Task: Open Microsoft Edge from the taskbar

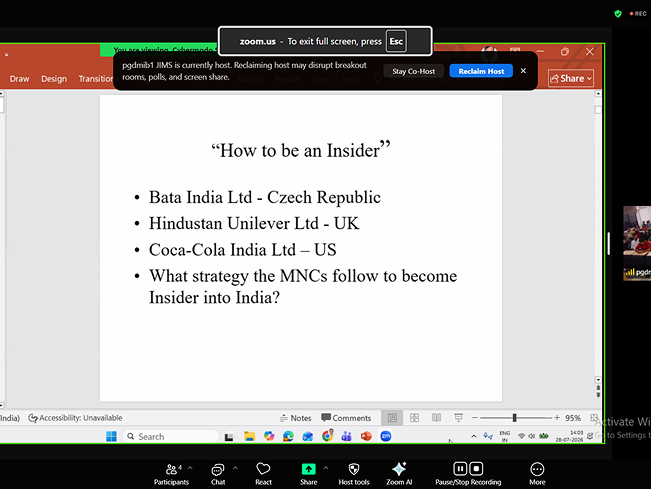Action: tap(288, 436)
